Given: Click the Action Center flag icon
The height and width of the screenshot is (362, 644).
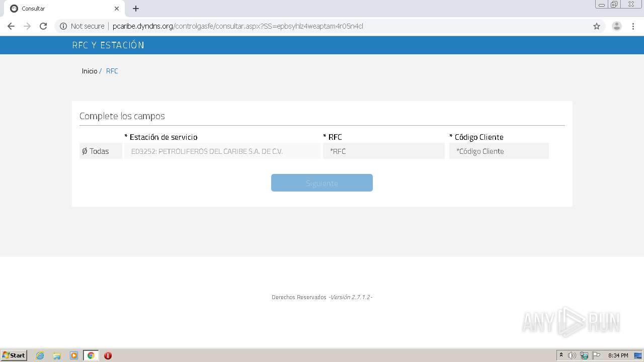Looking at the screenshot, I should click(596, 355).
